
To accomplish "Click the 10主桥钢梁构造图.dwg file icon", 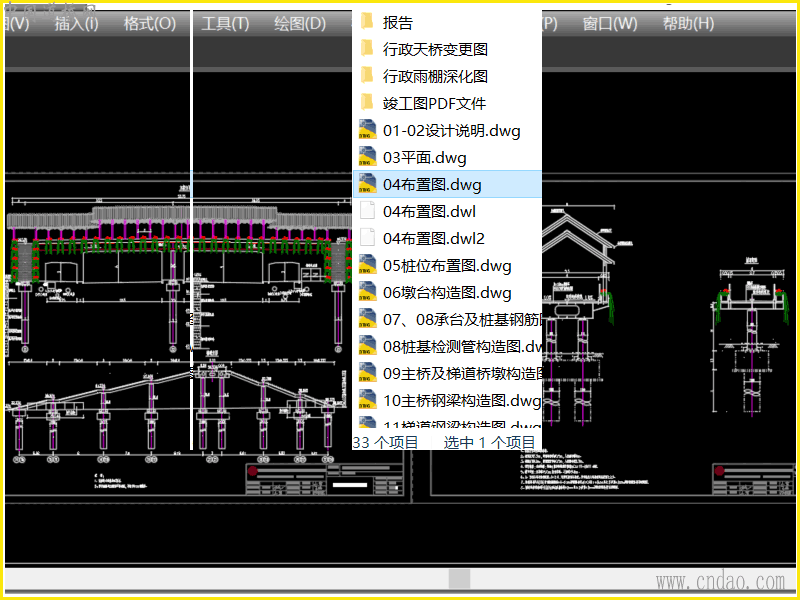I will coord(367,401).
